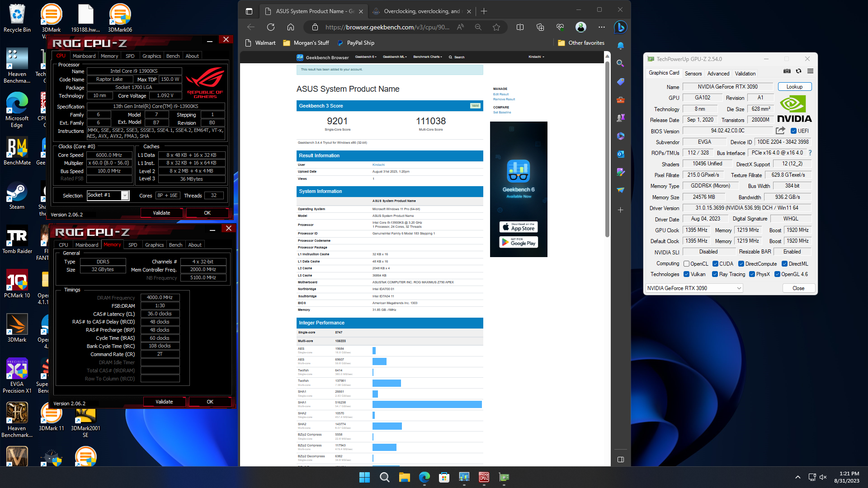The width and height of the screenshot is (868, 488).
Task: Open Outlook from Edge sidebar
Action: [621, 154]
